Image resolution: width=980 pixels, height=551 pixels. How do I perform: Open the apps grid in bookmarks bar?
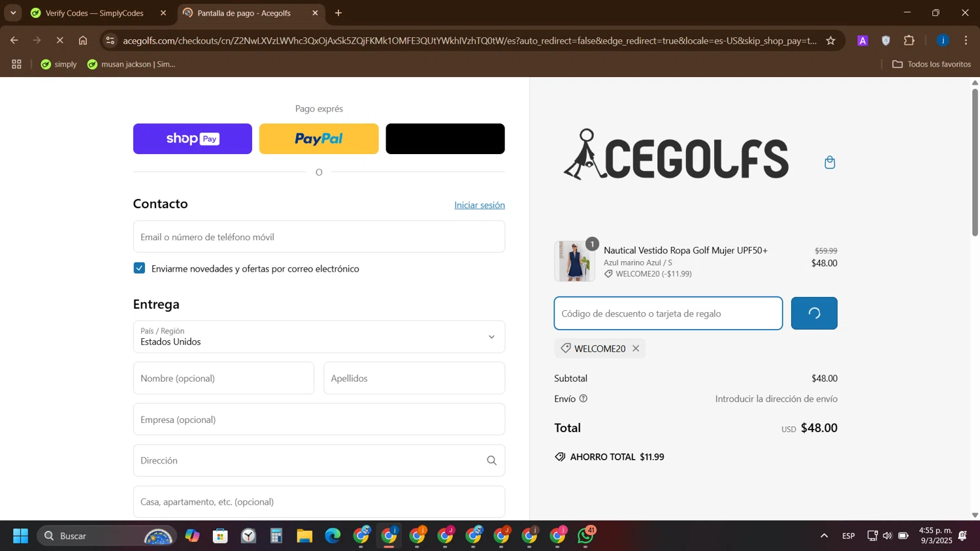pyautogui.click(x=16, y=64)
